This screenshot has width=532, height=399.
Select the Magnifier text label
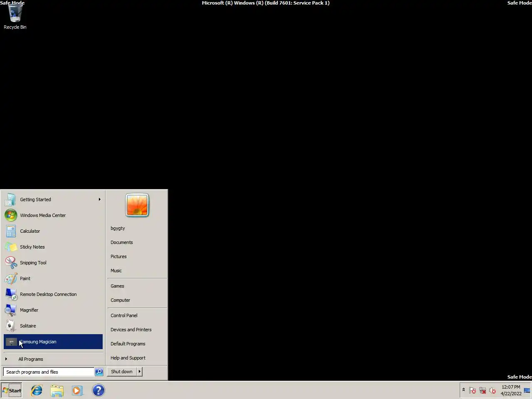[29, 310]
